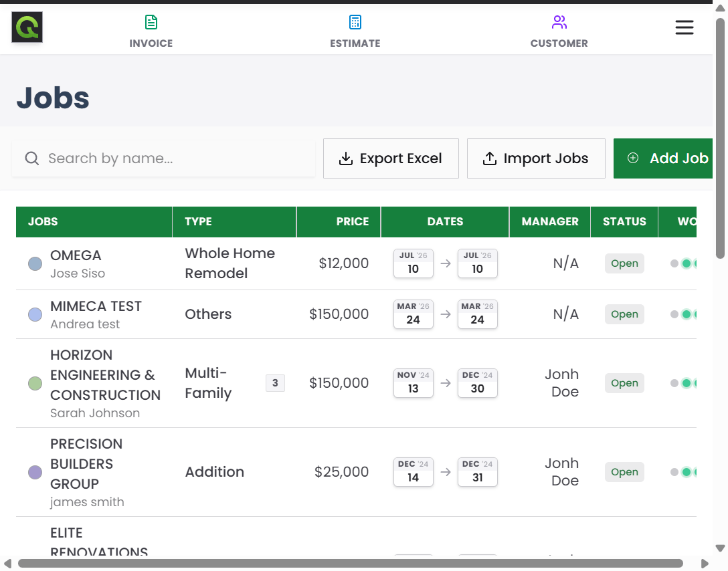Go to the ESTIMATE tab

(355, 31)
